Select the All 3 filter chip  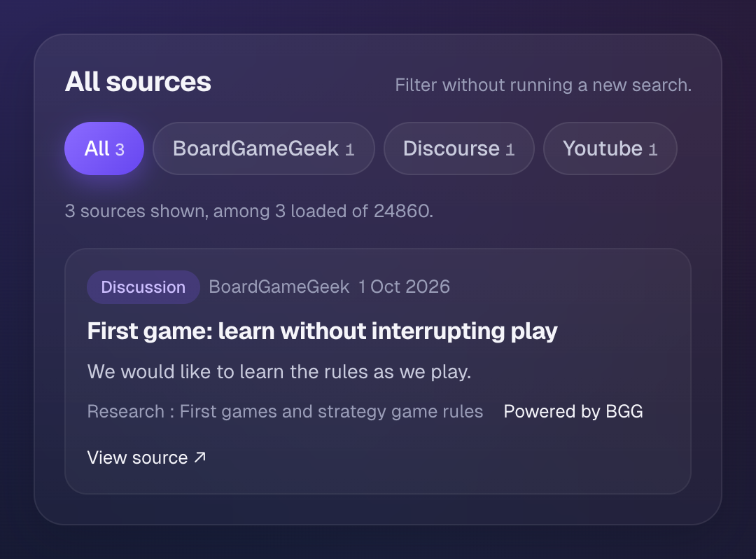[104, 149]
